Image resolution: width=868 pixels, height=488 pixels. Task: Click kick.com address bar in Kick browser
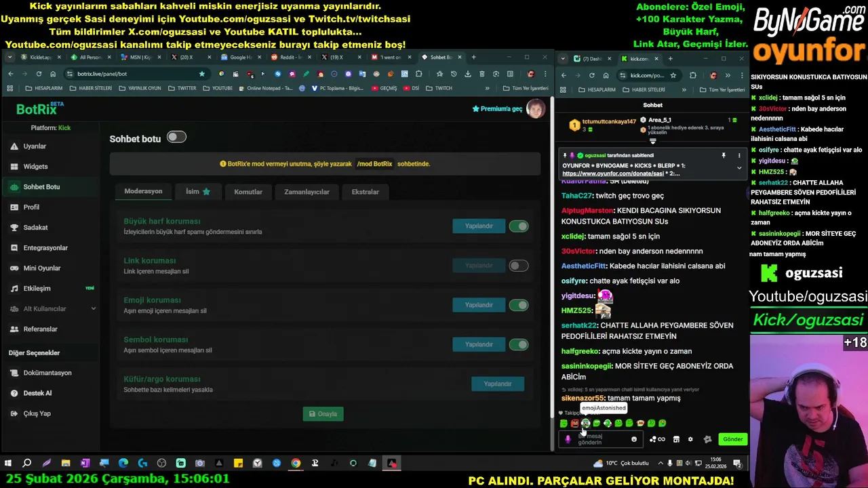(650, 75)
